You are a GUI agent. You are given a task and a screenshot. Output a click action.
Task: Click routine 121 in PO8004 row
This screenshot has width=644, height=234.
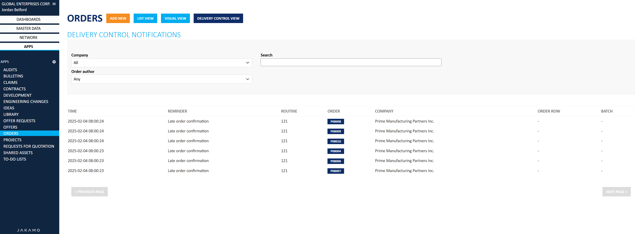pyautogui.click(x=284, y=151)
